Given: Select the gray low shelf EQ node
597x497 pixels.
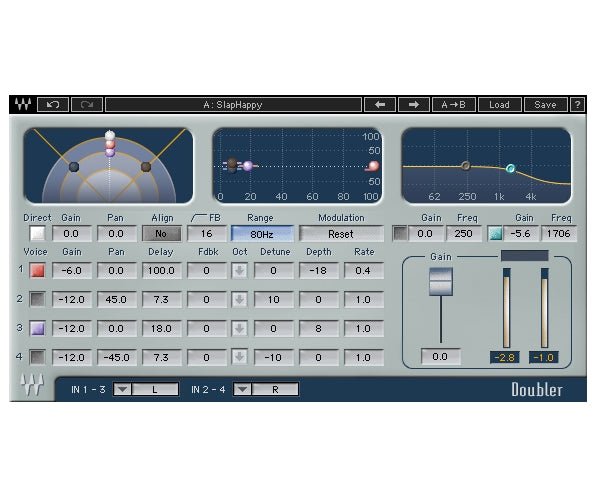Looking at the screenshot, I should click(466, 166).
